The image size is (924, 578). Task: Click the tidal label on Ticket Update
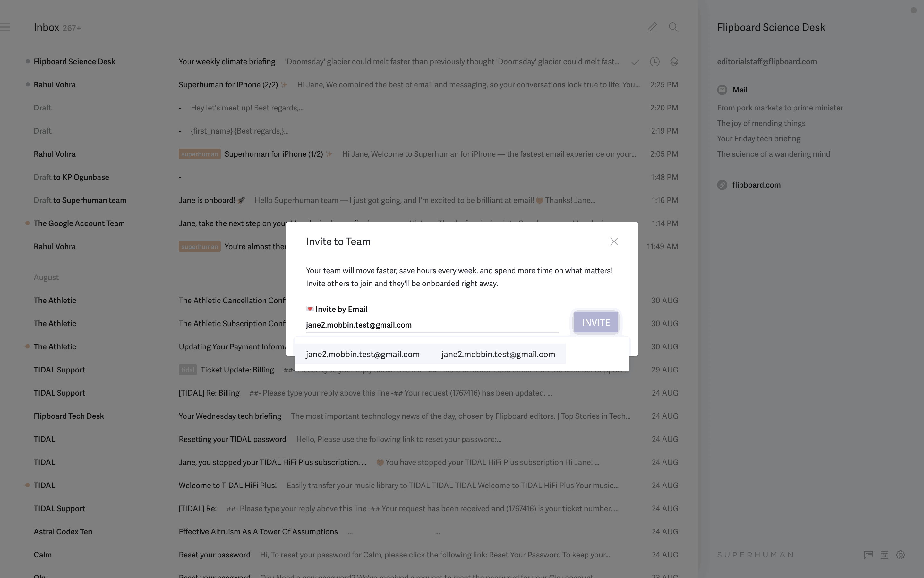[187, 370]
